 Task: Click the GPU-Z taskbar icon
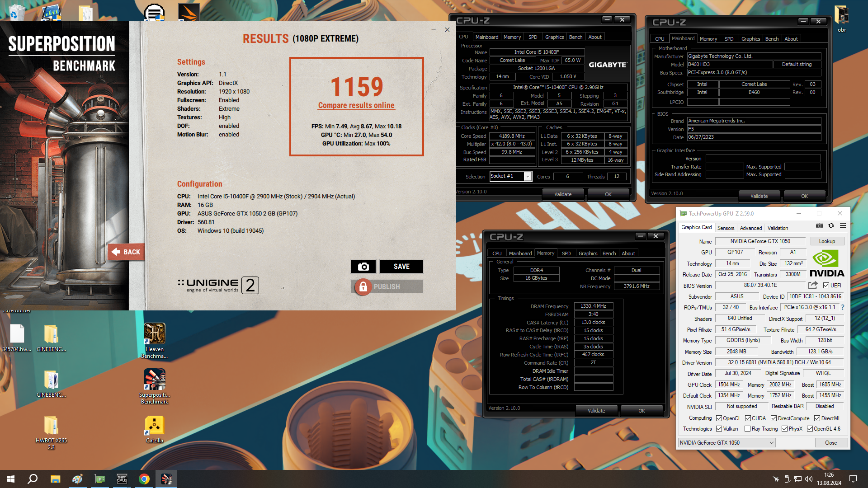pyautogui.click(x=100, y=479)
